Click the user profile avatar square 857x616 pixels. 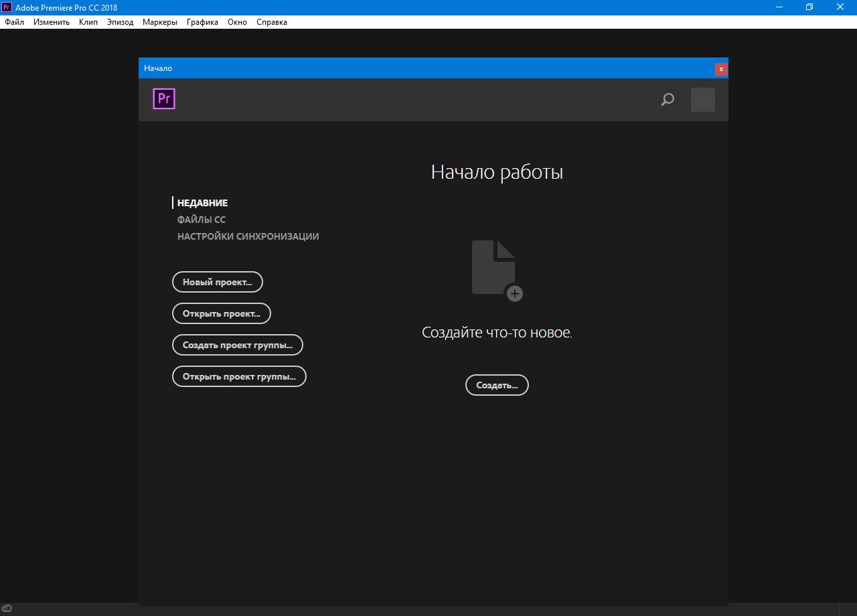702,100
